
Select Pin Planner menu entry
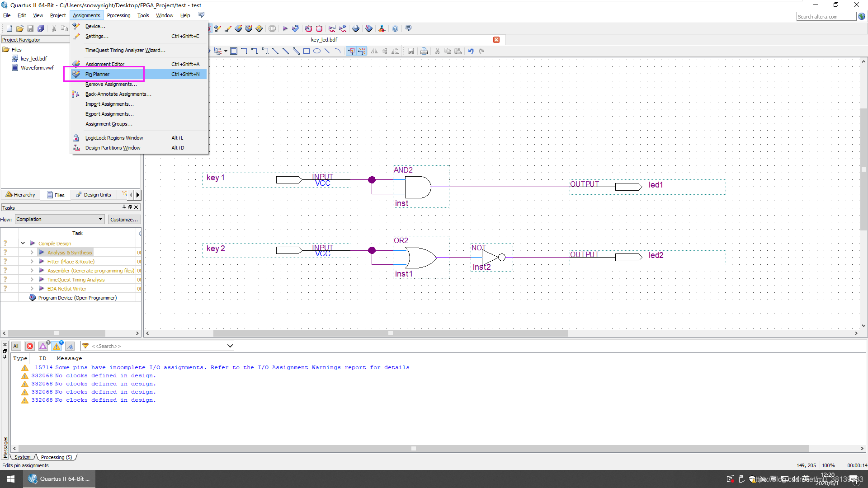(x=97, y=74)
